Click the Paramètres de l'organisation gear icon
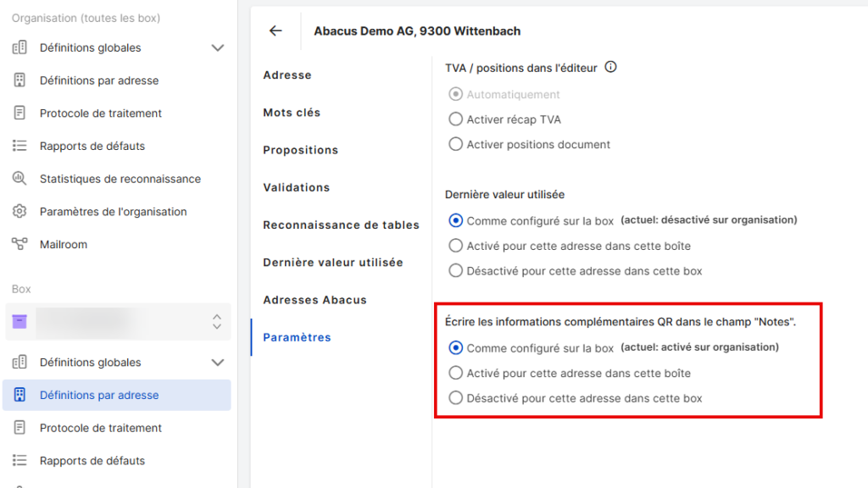Screen dimensions: 868x488 coord(19,211)
